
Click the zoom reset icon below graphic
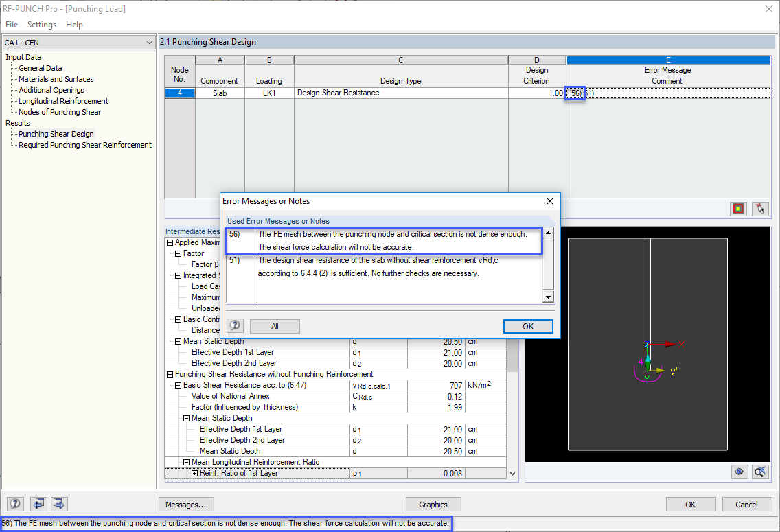click(x=759, y=472)
